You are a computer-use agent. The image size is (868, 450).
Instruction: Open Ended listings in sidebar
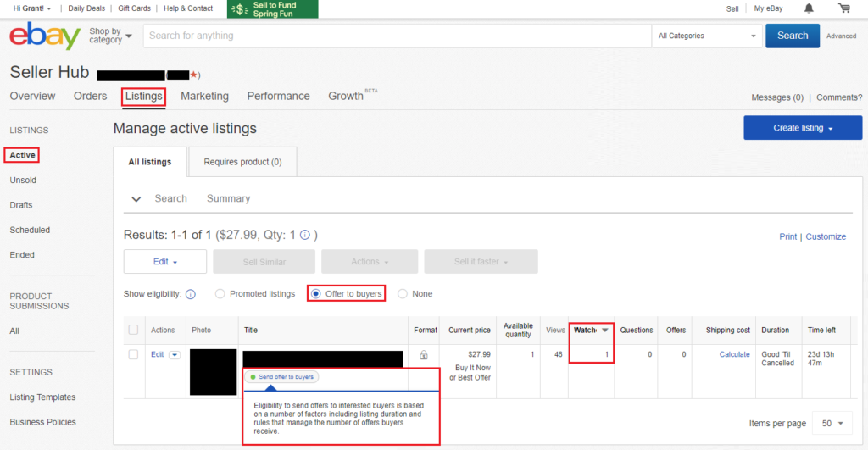point(22,254)
